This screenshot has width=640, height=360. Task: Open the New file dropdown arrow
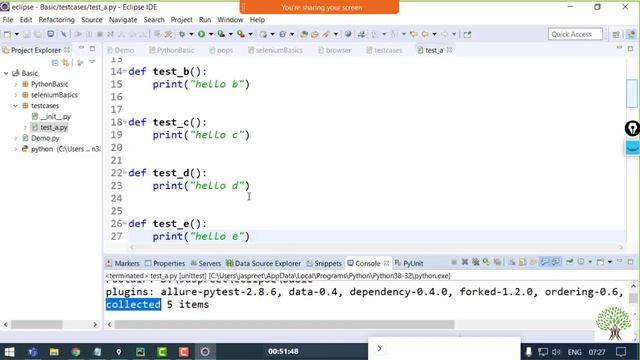pyautogui.click(x=17, y=34)
